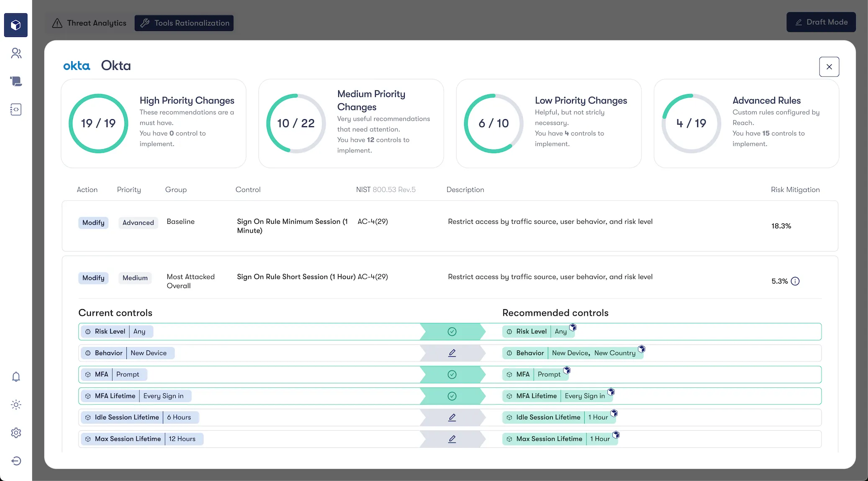868x481 pixels.
Task: Open the code rules icon in the sidebar
Action: click(x=15, y=110)
